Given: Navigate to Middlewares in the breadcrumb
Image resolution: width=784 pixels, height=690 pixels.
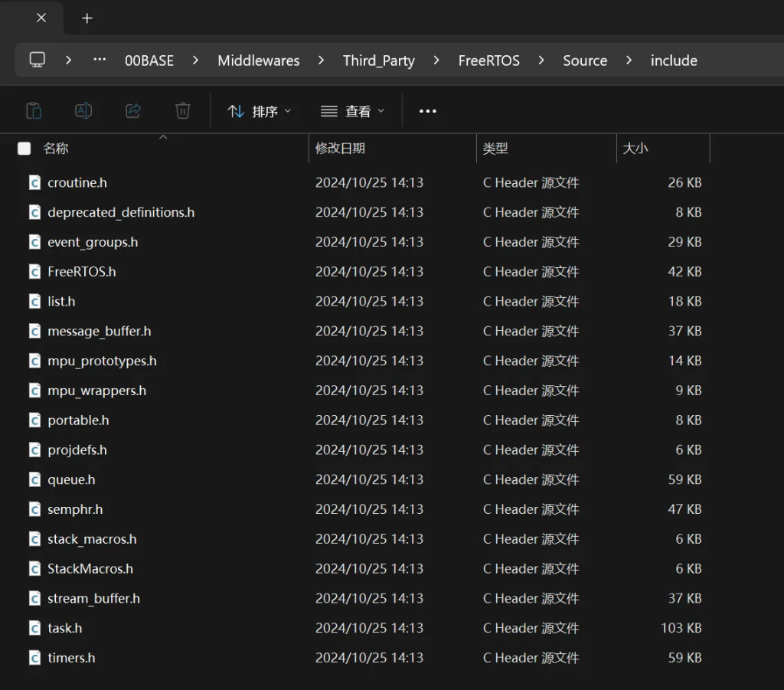Looking at the screenshot, I should (258, 60).
